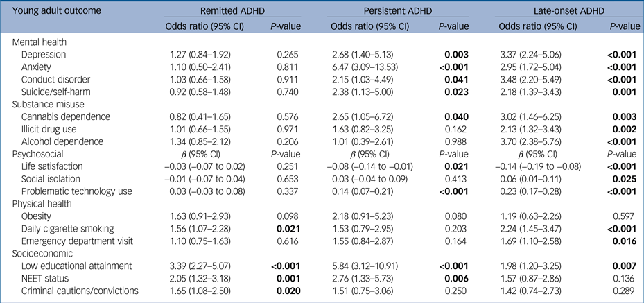This screenshot has height=303, width=644.
Task: Click the 'Socioeconomic' section label
Action: click(43, 254)
